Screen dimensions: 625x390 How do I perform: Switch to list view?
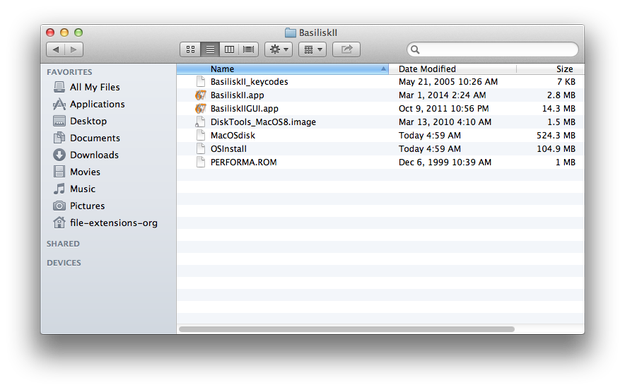coord(210,49)
